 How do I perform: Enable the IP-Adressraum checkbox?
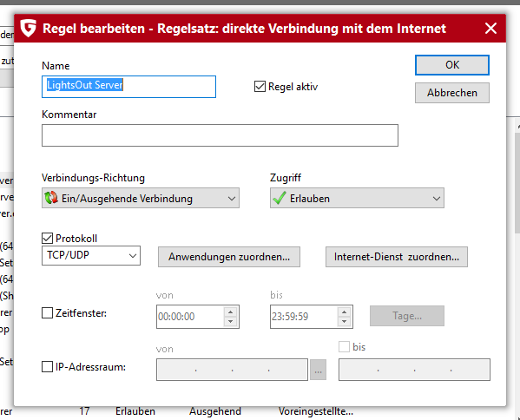tap(47, 366)
